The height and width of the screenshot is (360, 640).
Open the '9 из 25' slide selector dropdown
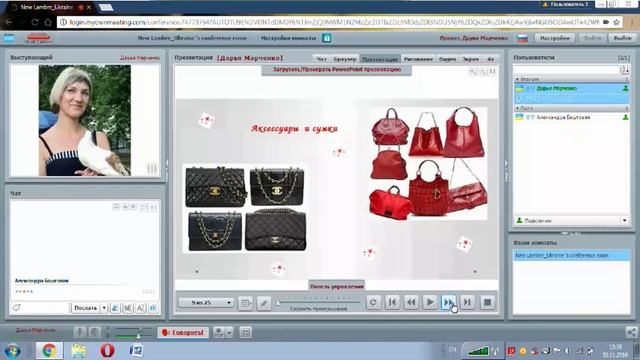click(206, 302)
